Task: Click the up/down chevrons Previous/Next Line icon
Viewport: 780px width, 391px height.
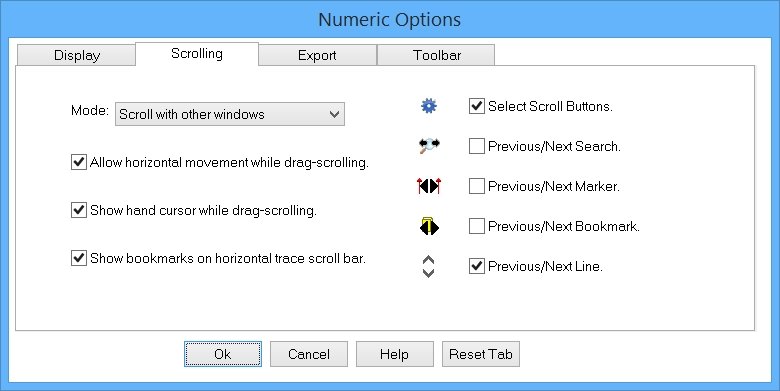Action: click(x=428, y=267)
